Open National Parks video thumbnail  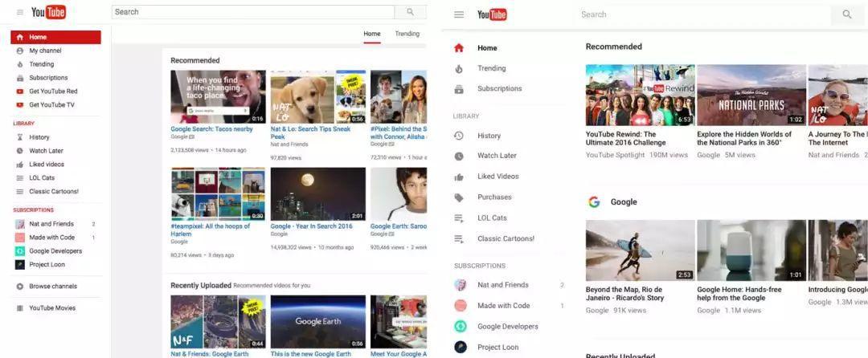point(751,95)
